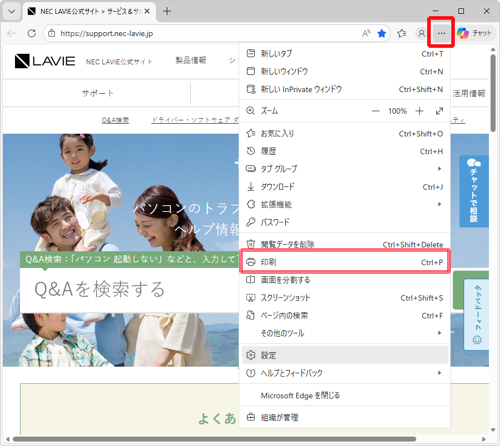The width and height of the screenshot is (500, 446).
Task: Click the Read aloud icon in address bar
Action: [x=366, y=33]
